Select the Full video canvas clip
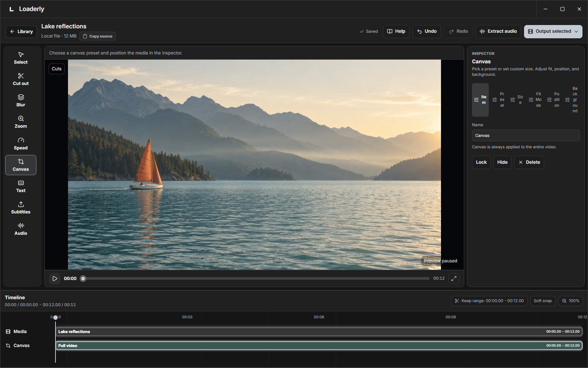This screenshot has height=368, width=588. (319, 346)
